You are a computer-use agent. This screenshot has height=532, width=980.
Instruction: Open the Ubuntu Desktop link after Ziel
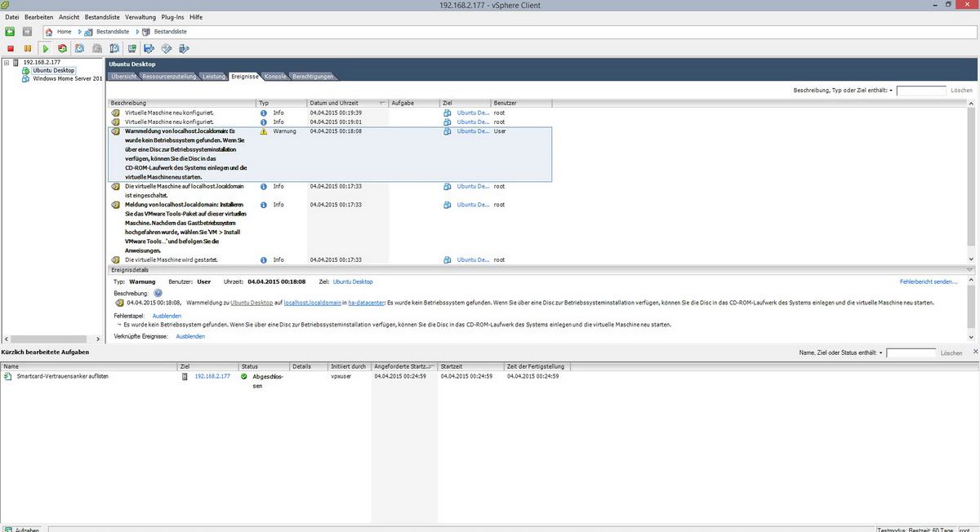[352, 282]
